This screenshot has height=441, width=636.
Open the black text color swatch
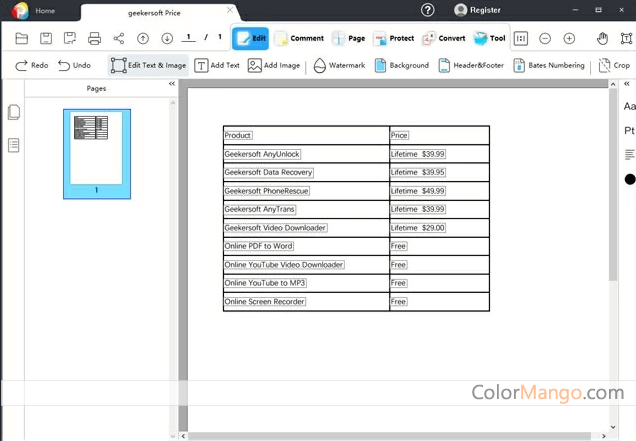[x=630, y=179]
